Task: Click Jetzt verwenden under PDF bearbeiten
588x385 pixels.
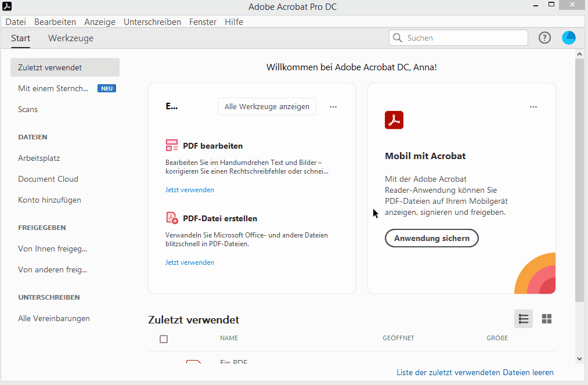Action: (190, 190)
